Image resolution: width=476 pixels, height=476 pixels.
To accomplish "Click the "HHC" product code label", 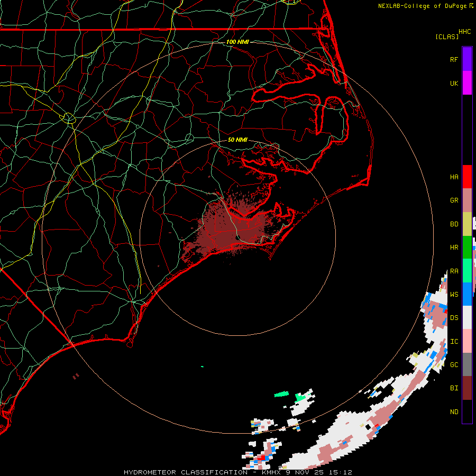I will coord(465,32).
